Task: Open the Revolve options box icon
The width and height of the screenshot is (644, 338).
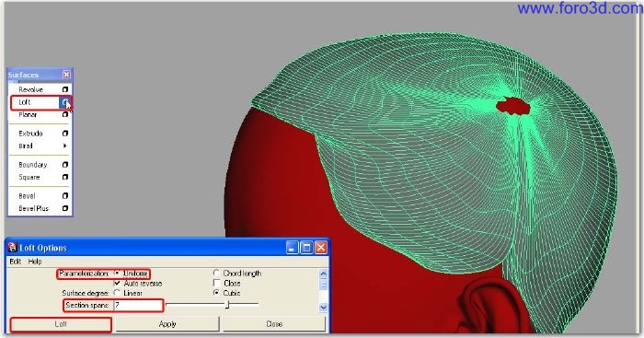Action: tap(65, 89)
